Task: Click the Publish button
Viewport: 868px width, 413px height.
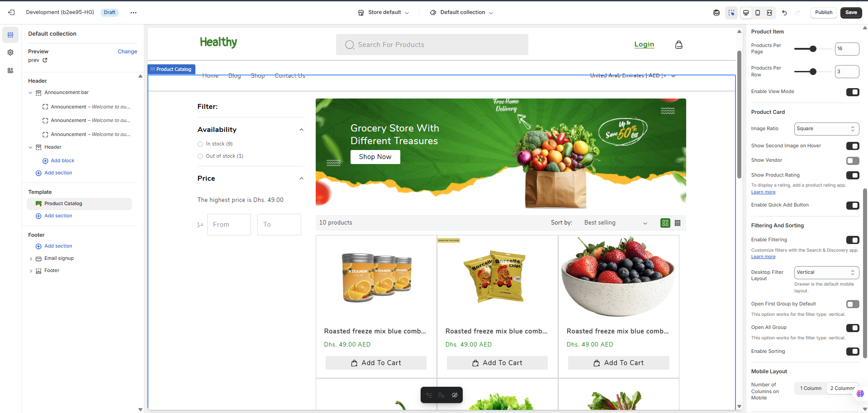Action: (x=823, y=13)
